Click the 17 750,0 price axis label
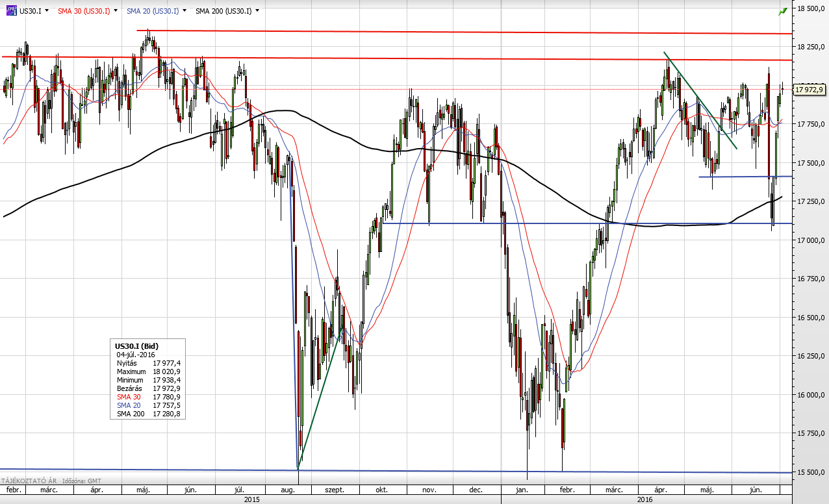829x504 pixels. [x=811, y=124]
